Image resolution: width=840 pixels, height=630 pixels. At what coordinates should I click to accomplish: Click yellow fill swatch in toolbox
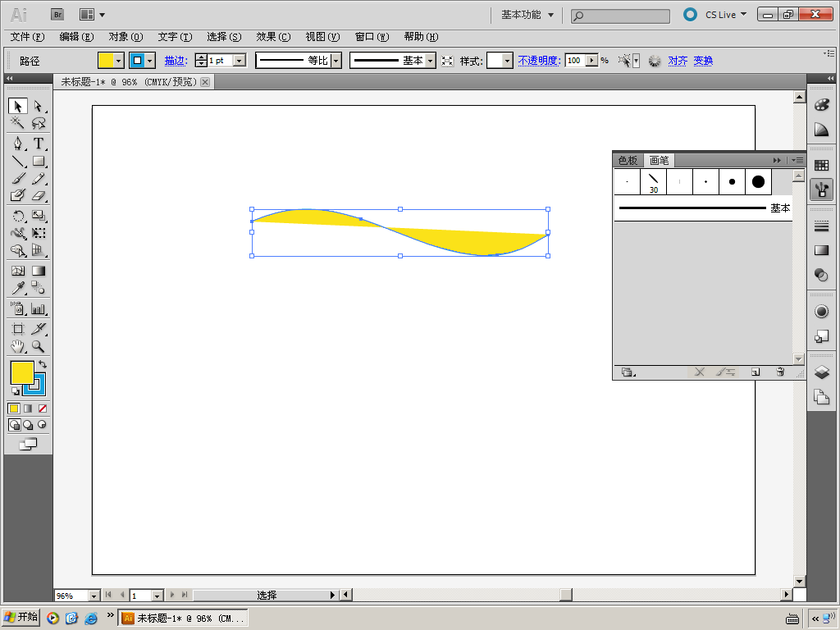coord(22,372)
